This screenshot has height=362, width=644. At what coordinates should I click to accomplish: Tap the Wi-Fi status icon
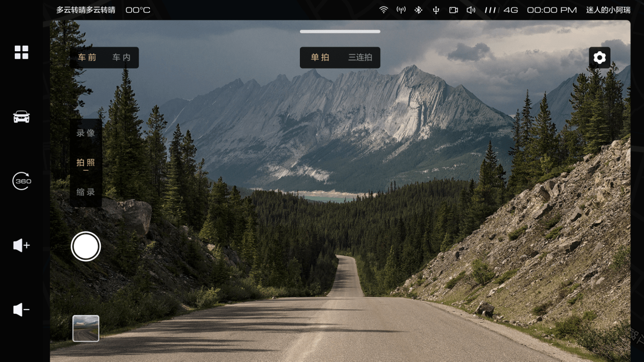[384, 10]
